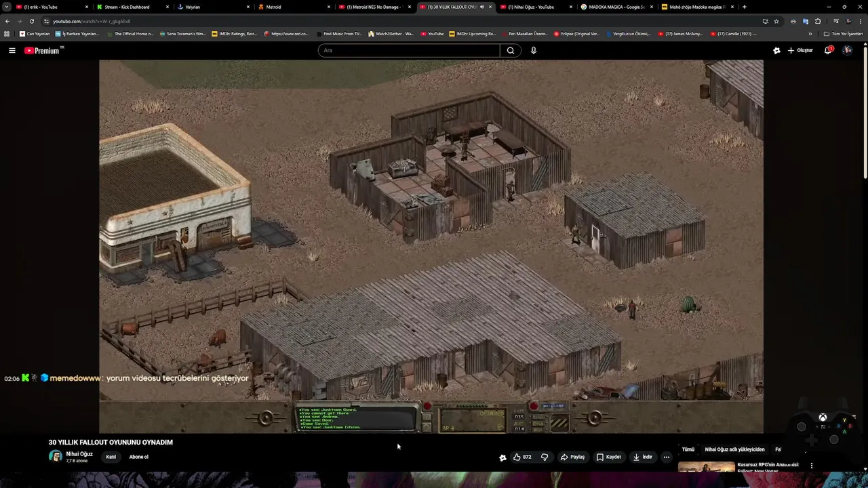Viewport: 868px width, 488px height.
Task: Open the Watch2Gether bookmark
Action: (x=391, y=33)
